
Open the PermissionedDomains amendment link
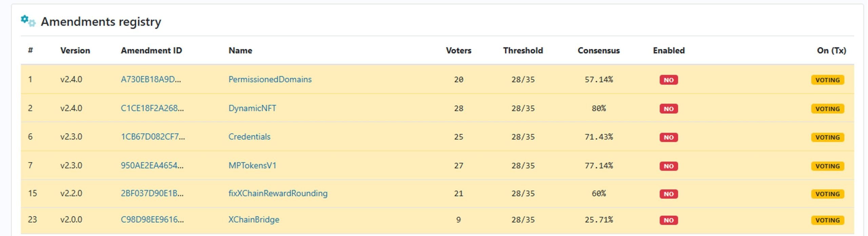pos(270,79)
